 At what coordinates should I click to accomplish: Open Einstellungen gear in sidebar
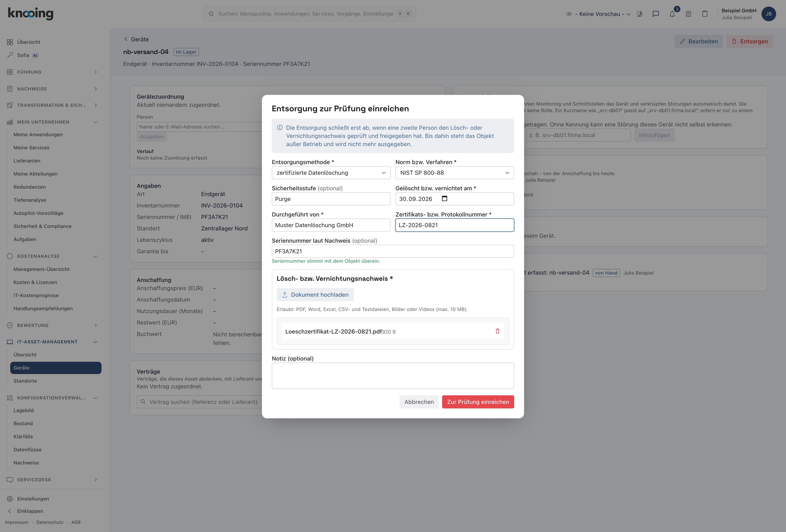click(x=28, y=498)
